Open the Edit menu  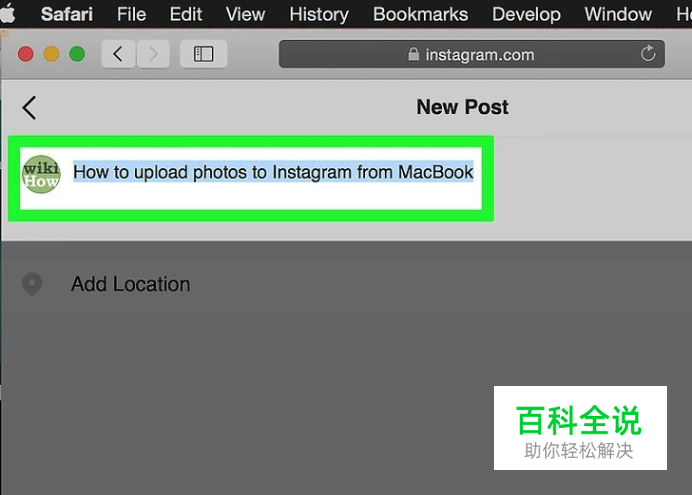[x=186, y=14]
